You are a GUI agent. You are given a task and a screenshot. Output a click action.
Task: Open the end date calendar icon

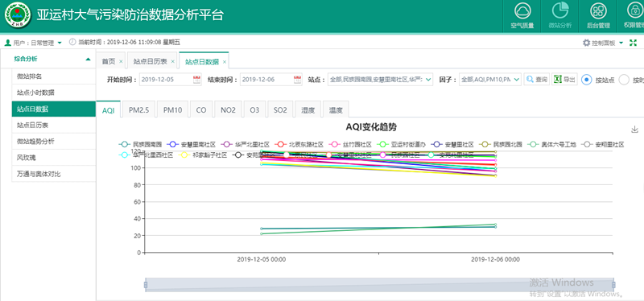297,80
